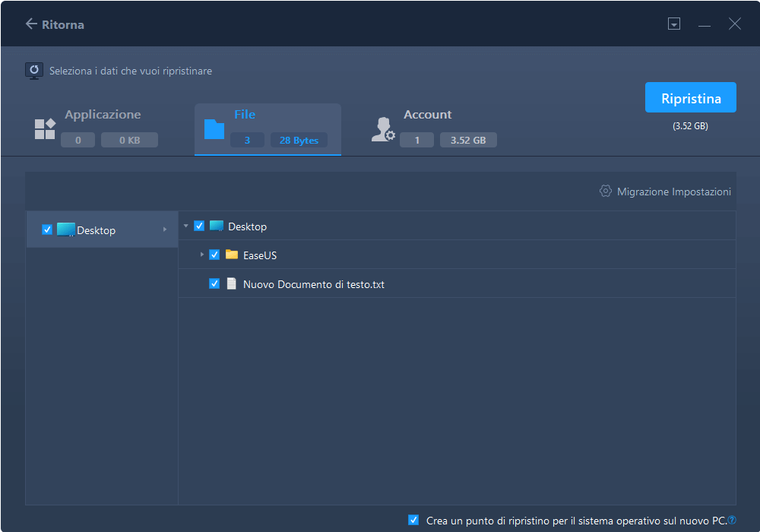Uncheck the EaseUS folder checkbox
This screenshot has width=760, height=532.
pos(214,255)
